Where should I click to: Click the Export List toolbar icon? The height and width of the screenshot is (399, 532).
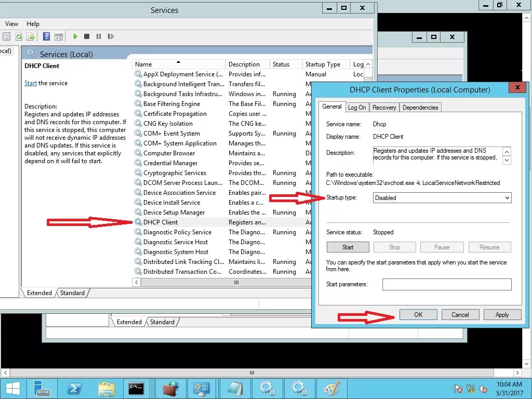pyautogui.click(x=31, y=36)
